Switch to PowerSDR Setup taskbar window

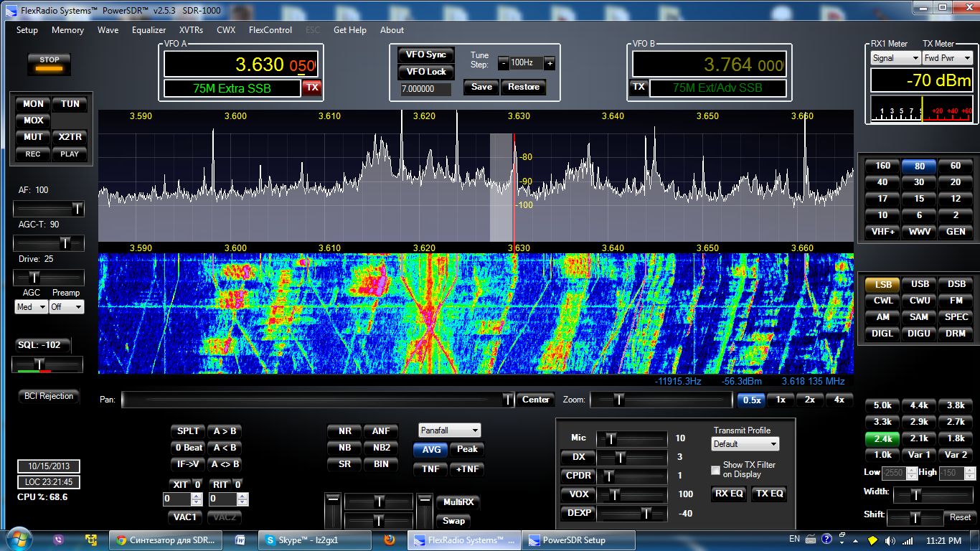(x=578, y=540)
